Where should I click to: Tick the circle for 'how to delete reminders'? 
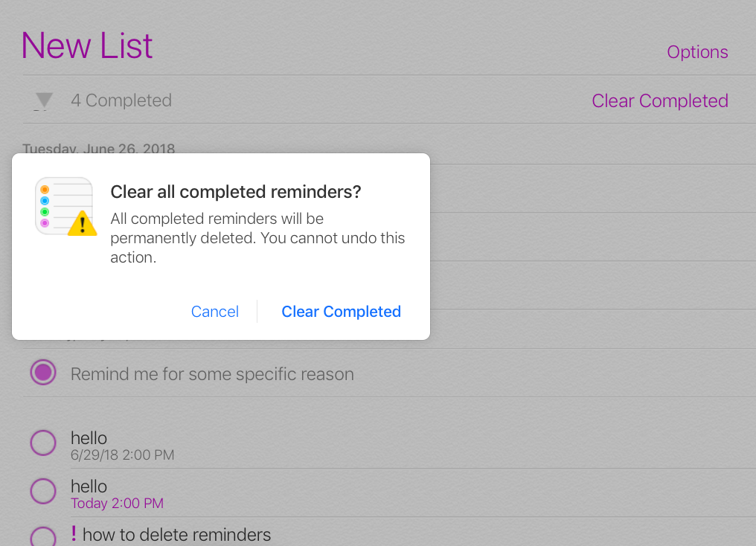(43, 536)
